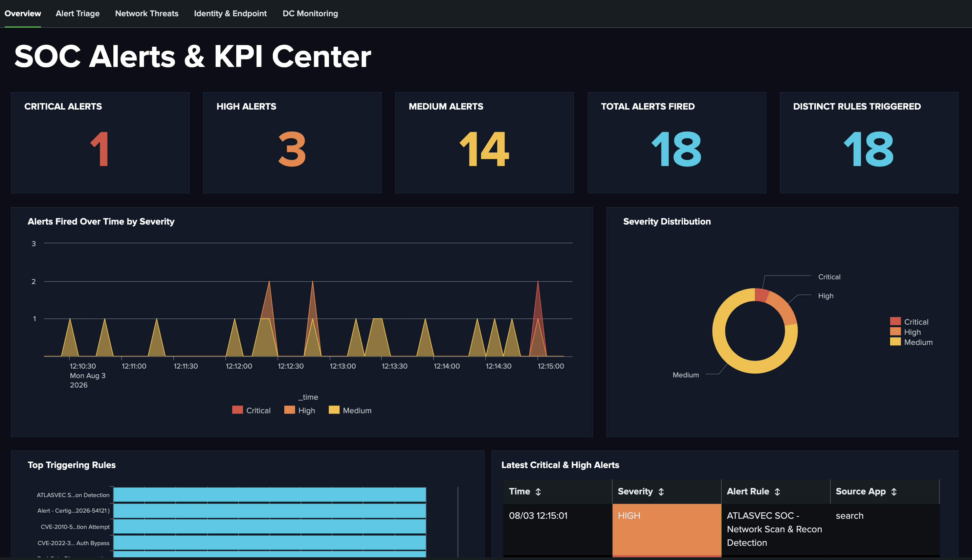Click the ATLASVEC S...on Detection bar

click(x=270, y=495)
